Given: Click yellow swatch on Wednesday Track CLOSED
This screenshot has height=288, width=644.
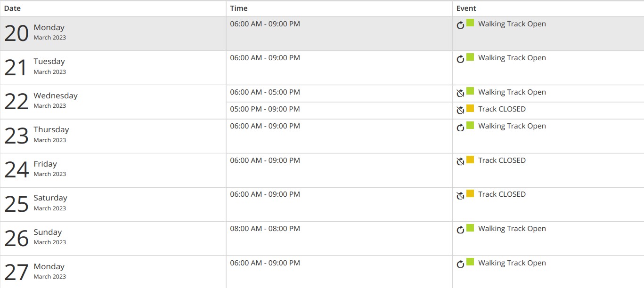Looking at the screenshot, I should (x=470, y=108).
